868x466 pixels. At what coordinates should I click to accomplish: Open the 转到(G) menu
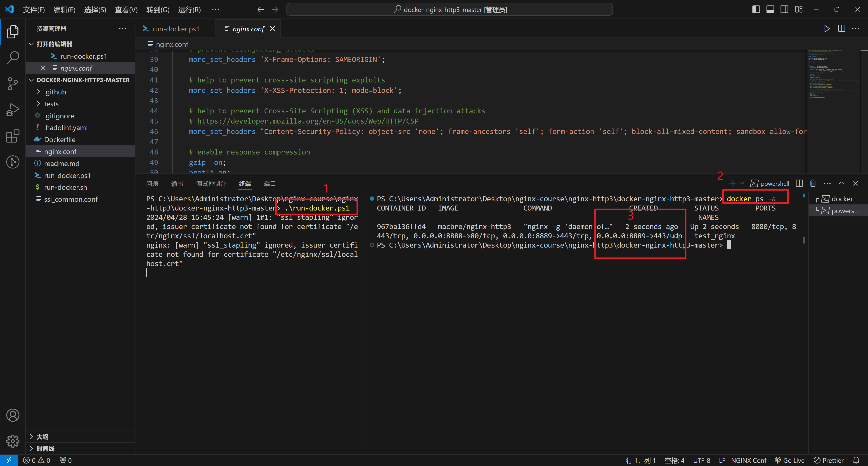coord(158,10)
